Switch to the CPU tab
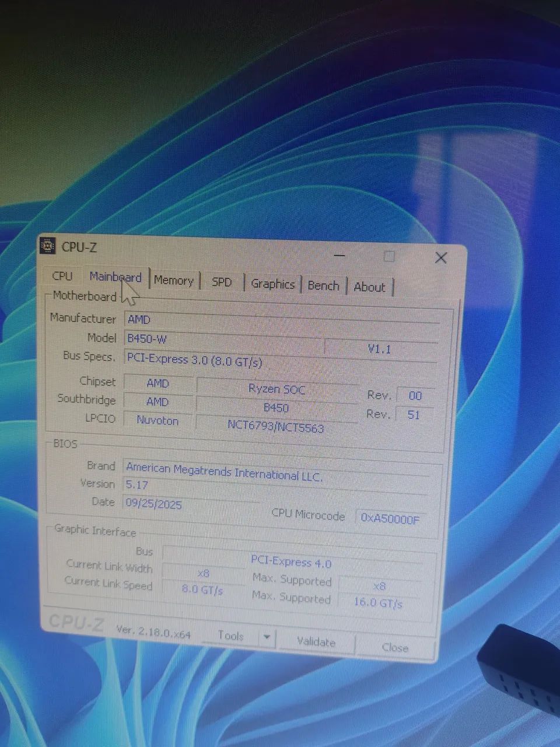This screenshot has width=560, height=747. (62, 276)
